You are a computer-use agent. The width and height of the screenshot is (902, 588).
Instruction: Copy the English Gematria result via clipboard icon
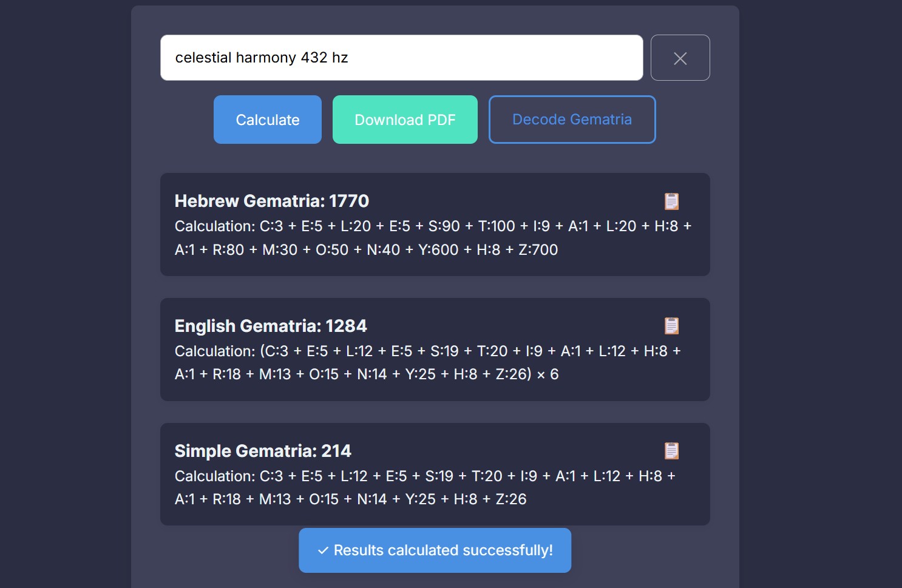[x=671, y=326]
